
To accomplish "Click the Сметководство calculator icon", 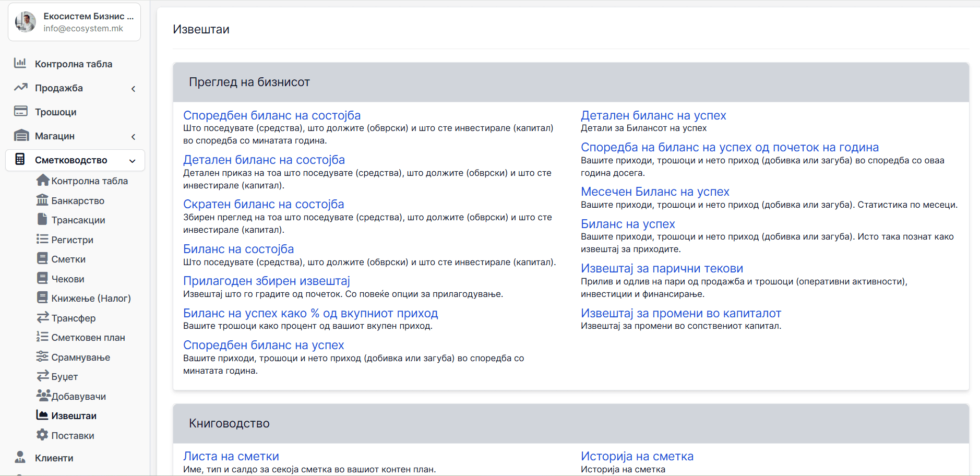I will point(20,159).
